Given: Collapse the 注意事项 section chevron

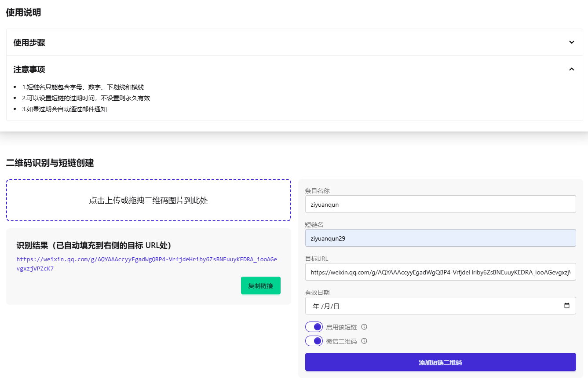Looking at the screenshot, I should (x=571, y=69).
